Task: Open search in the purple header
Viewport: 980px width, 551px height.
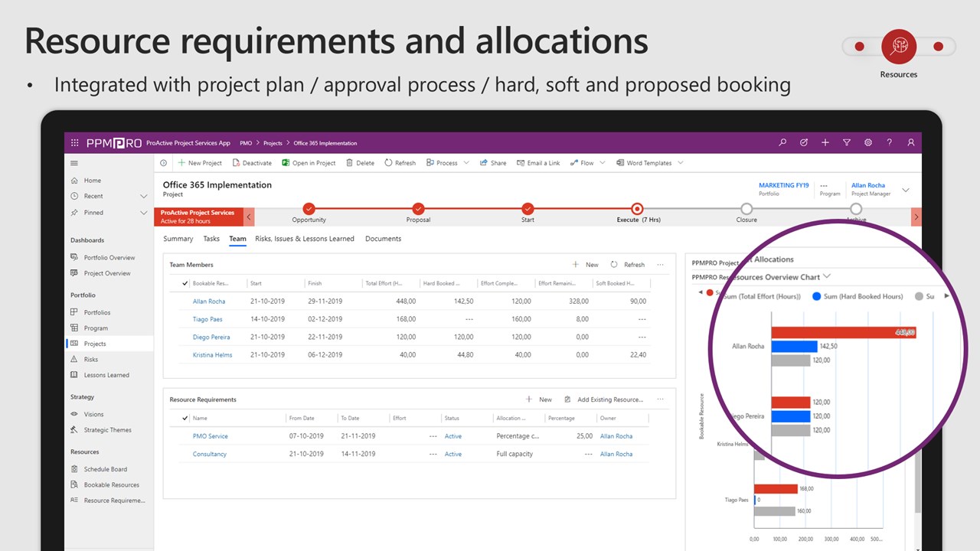Action: [x=782, y=142]
